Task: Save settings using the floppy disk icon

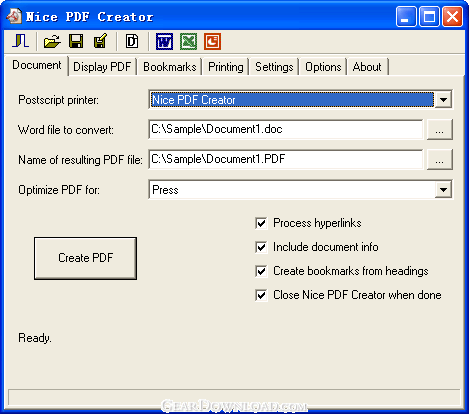Action: coord(76,42)
